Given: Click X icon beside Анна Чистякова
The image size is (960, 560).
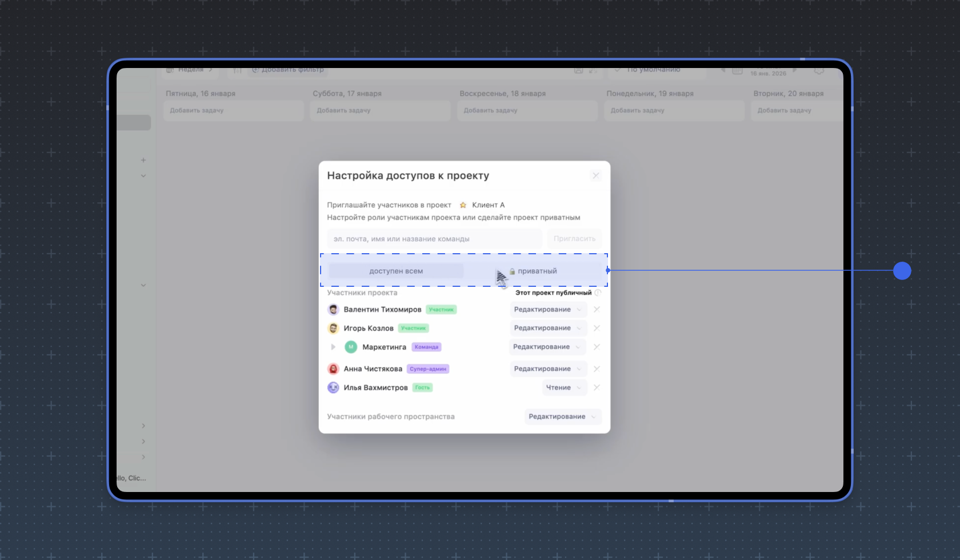Looking at the screenshot, I should pos(596,369).
